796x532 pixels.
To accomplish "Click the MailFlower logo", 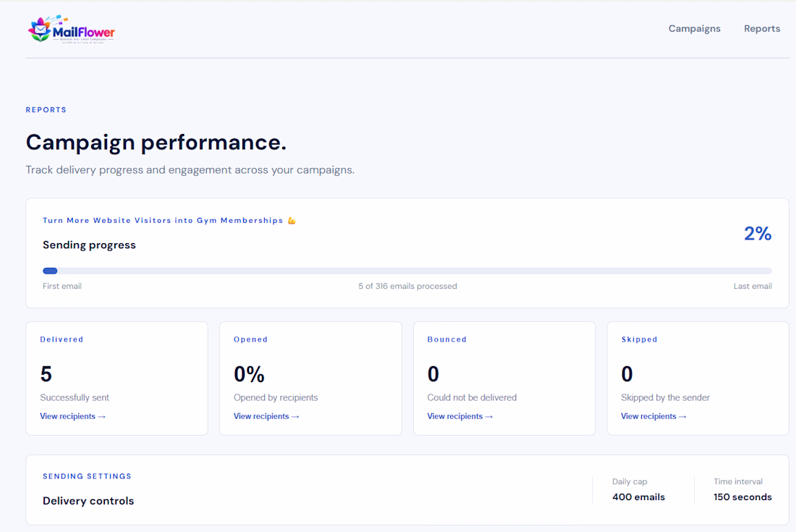I will tap(72, 30).
